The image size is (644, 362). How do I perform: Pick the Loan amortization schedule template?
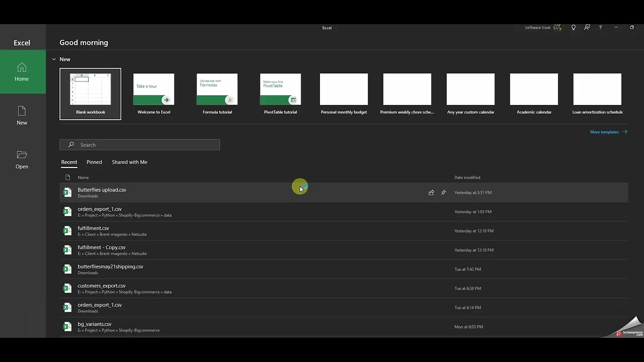[x=598, y=94]
